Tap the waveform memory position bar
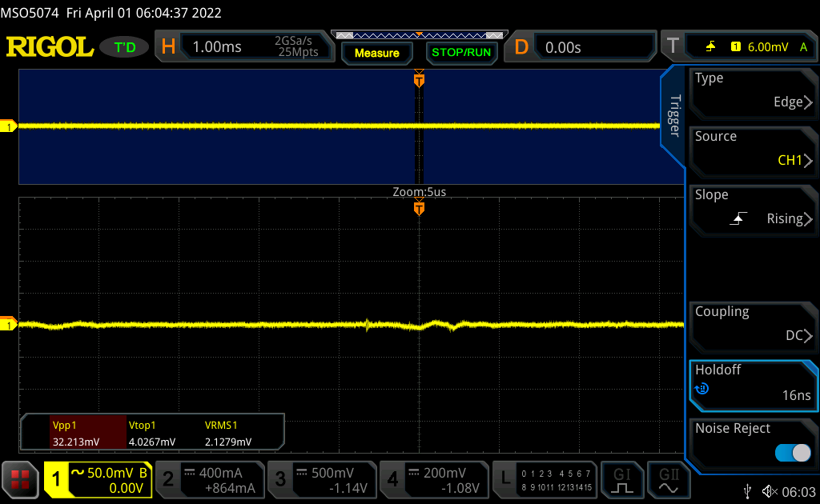Viewport: 820px width, 504px height. click(420, 35)
